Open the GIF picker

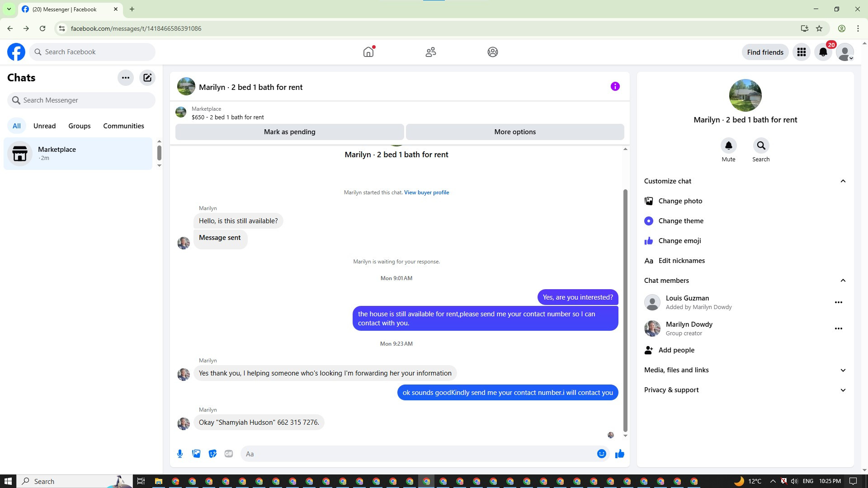(229, 454)
